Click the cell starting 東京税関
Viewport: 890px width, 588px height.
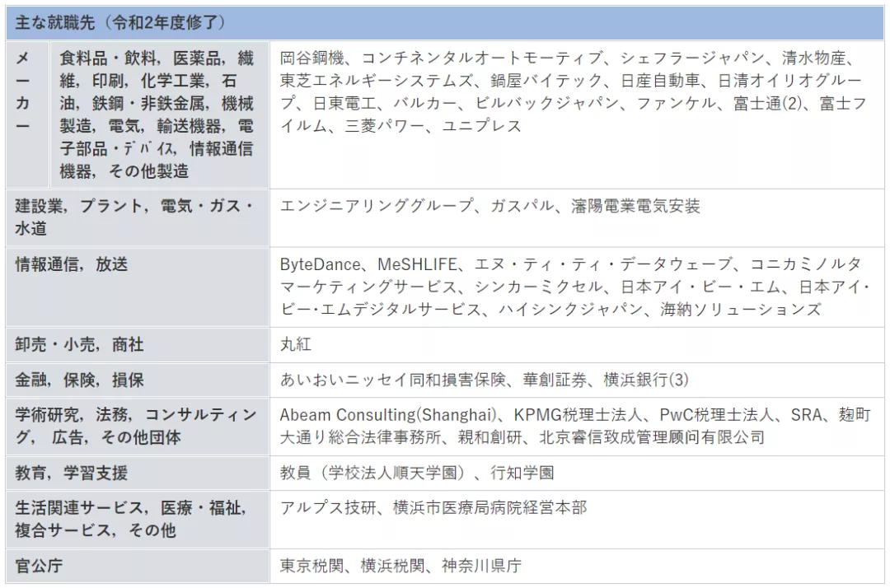click(x=577, y=566)
